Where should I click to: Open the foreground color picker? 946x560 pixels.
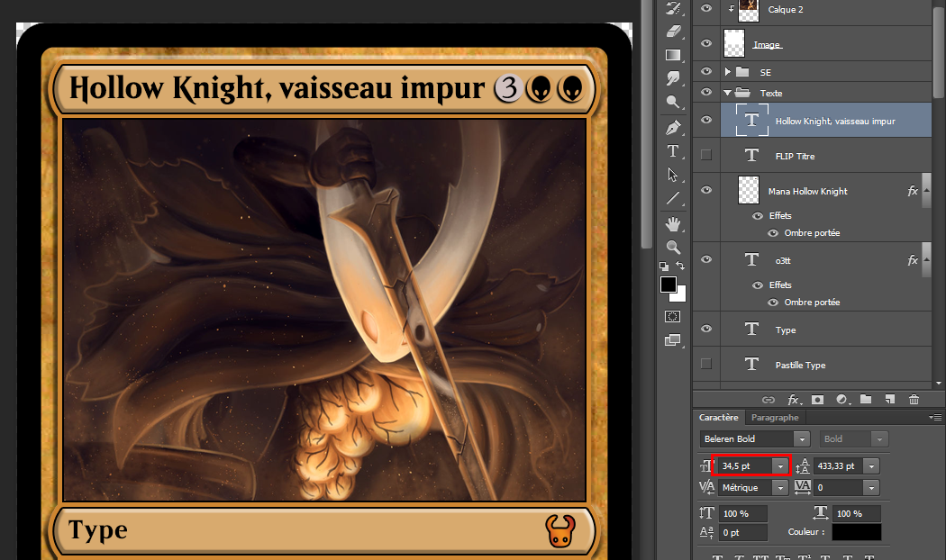(668, 285)
